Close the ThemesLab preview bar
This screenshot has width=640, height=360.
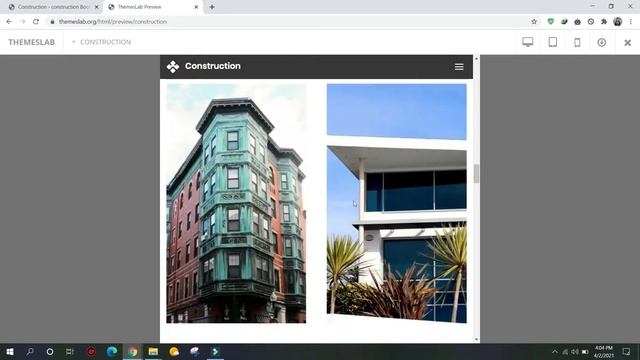628,42
